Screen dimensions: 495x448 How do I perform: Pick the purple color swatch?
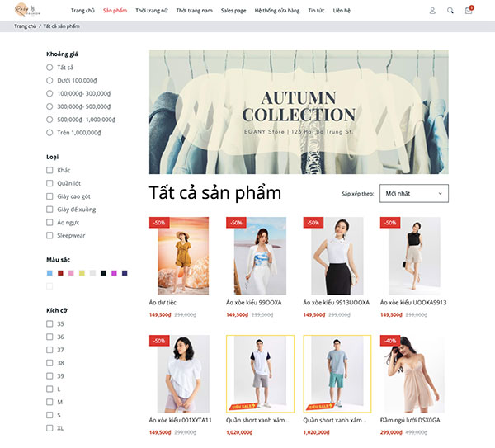[114, 273]
